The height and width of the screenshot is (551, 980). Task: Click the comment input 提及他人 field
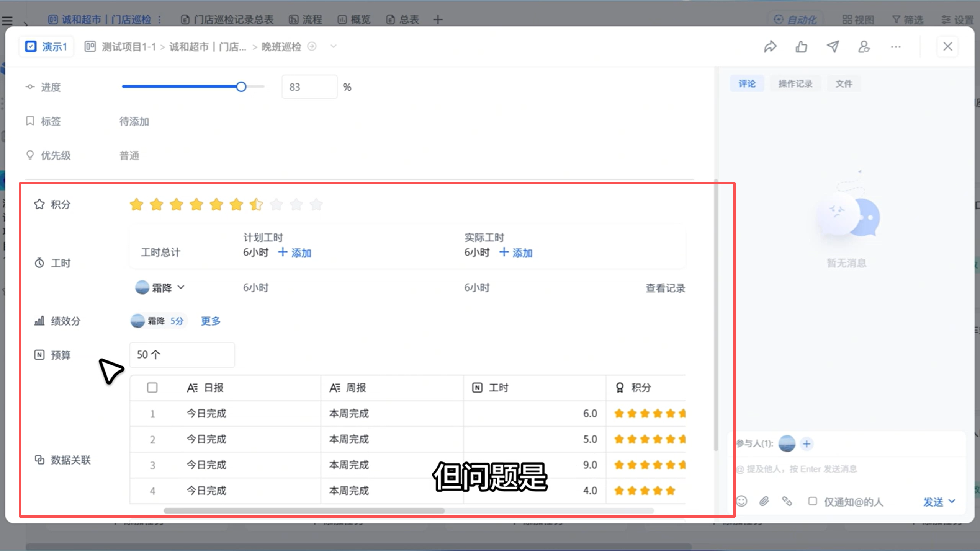point(846,469)
